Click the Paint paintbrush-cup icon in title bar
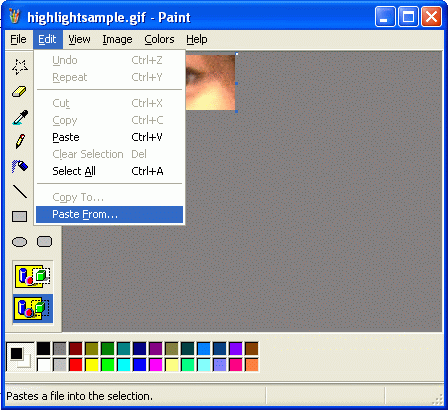 (x=15, y=17)
